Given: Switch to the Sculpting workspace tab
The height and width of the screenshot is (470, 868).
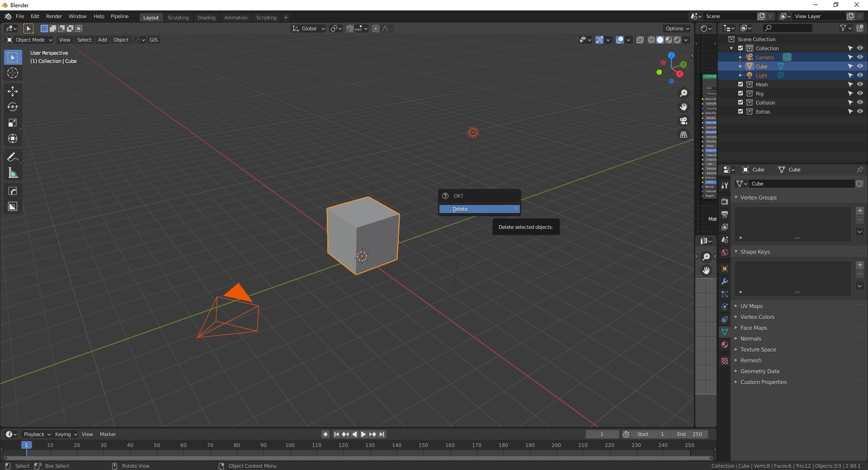Looking at the screenshot, I should click(178, 18).
